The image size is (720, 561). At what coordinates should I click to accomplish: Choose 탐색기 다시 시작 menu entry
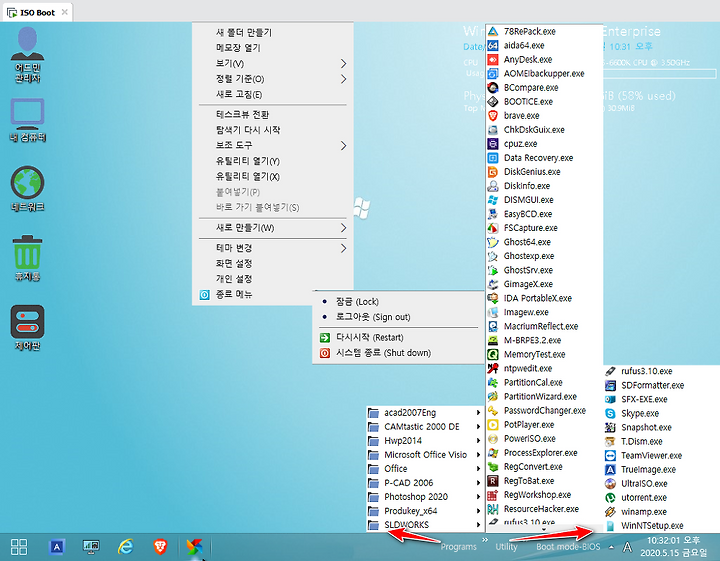point(273,130)
